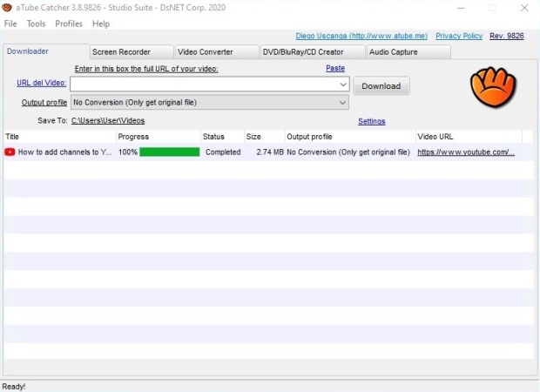Click the Paste link
The image size is (540, 392).
[335, 68]
